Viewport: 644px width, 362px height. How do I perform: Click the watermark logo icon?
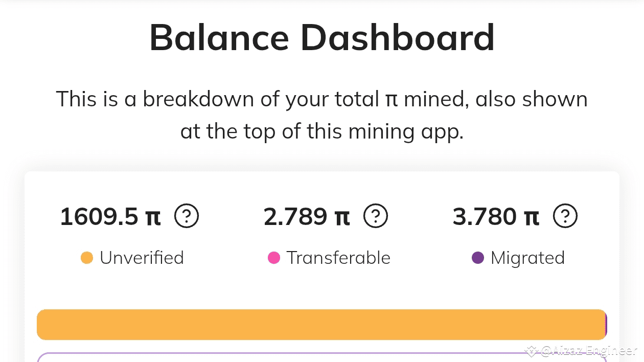click(532, 351)
